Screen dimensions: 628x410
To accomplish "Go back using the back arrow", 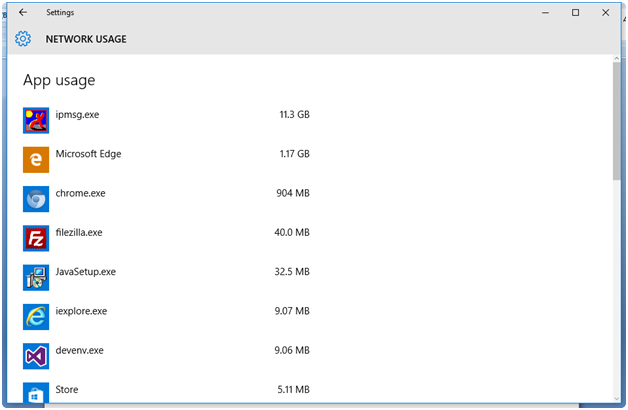I will (x=23, y=13).
